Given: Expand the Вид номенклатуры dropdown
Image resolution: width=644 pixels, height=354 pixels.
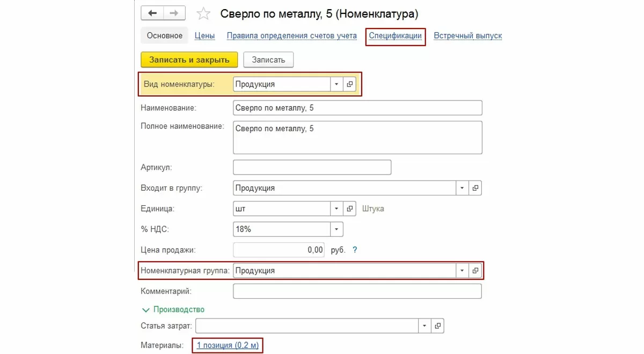Looking at the screenshot, I should (336, 84).
